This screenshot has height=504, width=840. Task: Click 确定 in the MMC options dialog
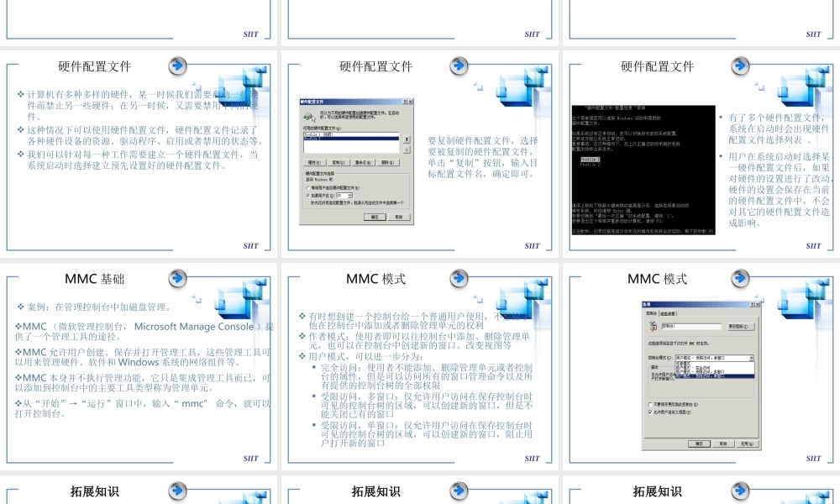tap(699, 444)
